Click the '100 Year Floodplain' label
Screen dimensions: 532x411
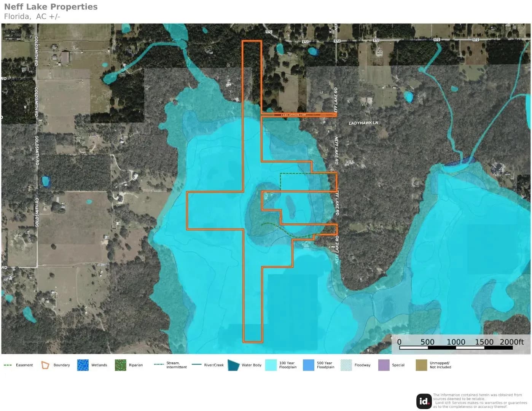point(288,365)
